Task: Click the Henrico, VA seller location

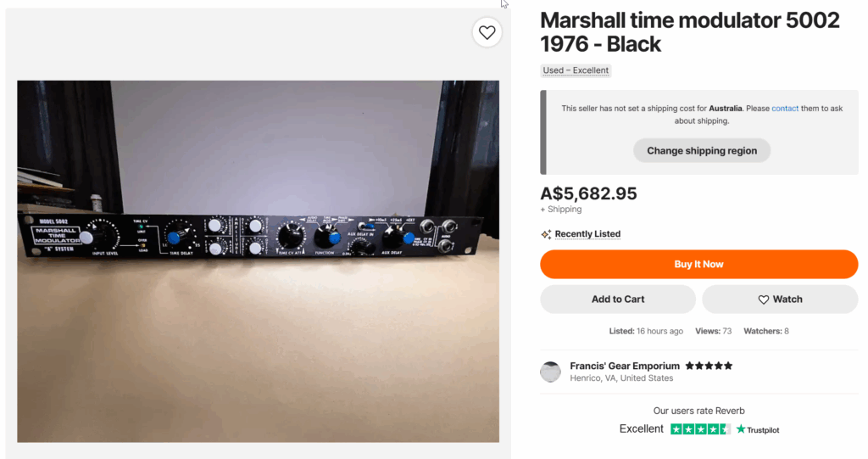Action: tap(621, 378)
